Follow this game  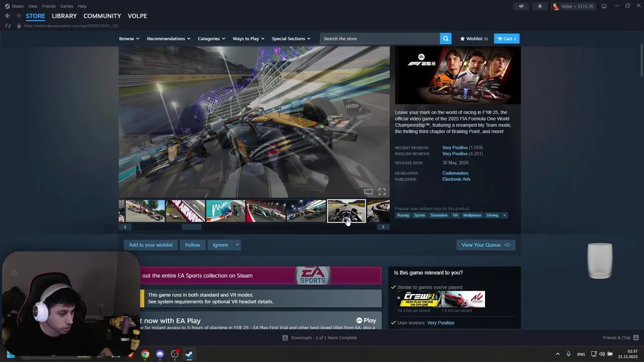pyautogui.click(x=193, y=245)
